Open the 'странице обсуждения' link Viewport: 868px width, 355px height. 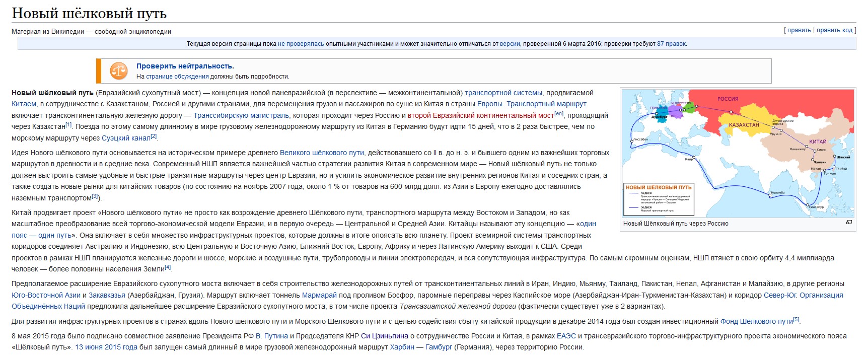coord(177,77)
